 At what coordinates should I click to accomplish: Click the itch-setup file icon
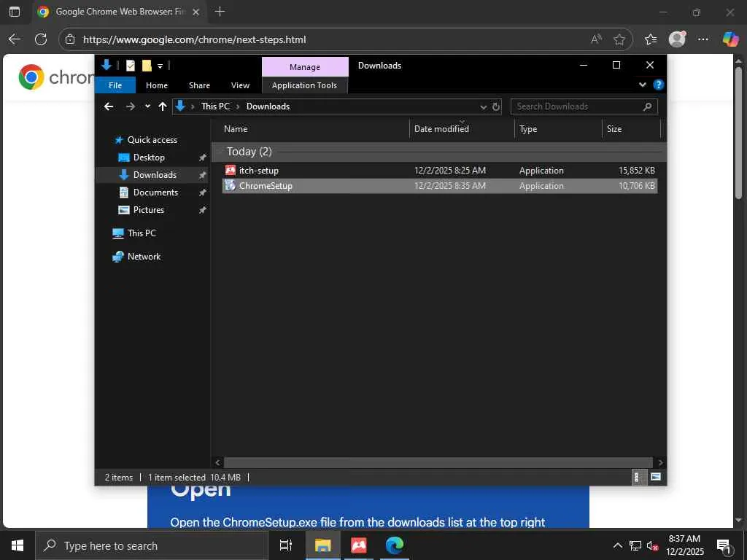point(231,170)
